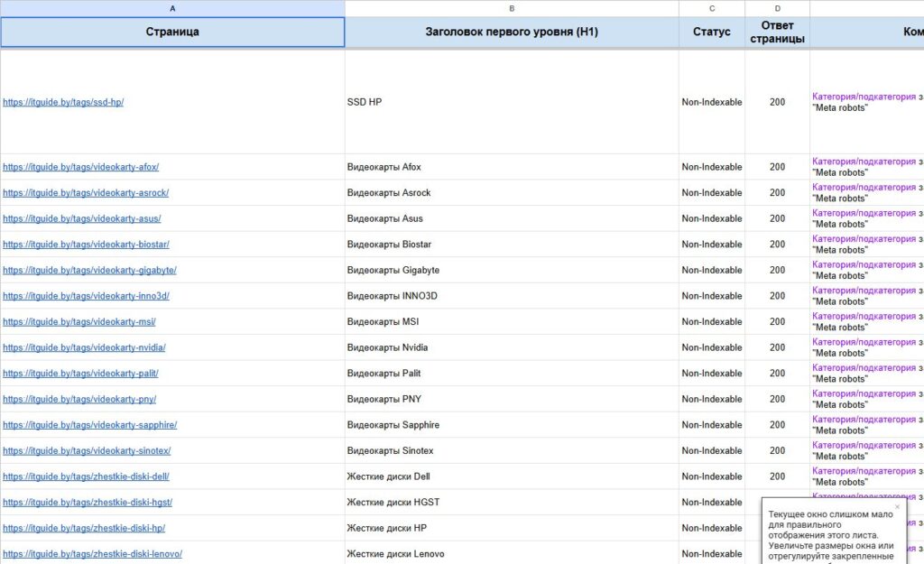Follow the videokarty-nvidia URL
924x564 pixels.
click(84, 347)
